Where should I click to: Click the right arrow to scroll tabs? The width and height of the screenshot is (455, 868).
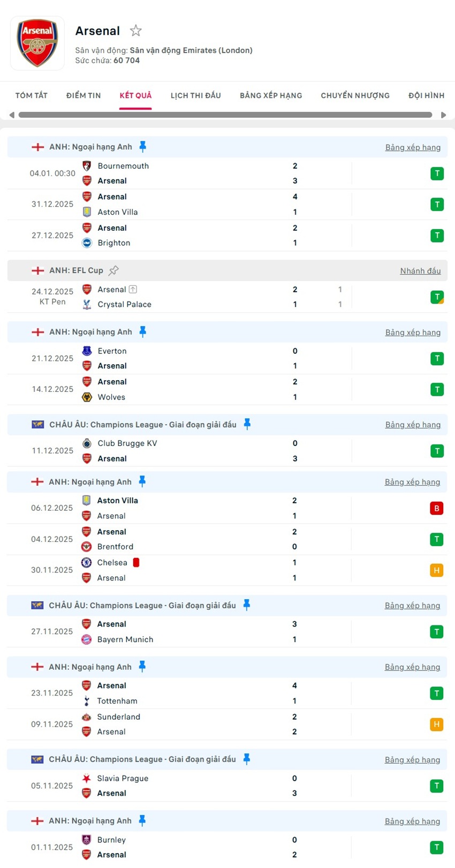click(x=444, y=114)
